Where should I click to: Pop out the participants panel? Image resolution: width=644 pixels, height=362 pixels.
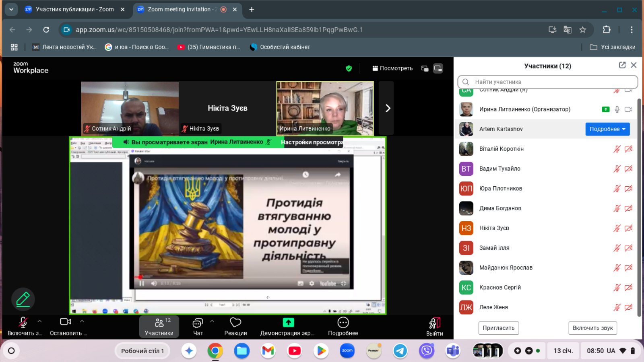point(622,65)
